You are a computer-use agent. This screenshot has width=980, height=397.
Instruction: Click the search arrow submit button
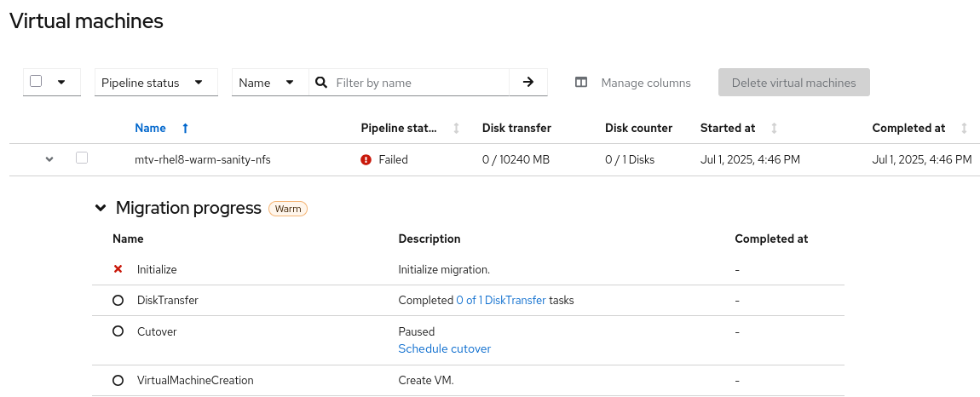pyautogui.click(x=528, y=83)
